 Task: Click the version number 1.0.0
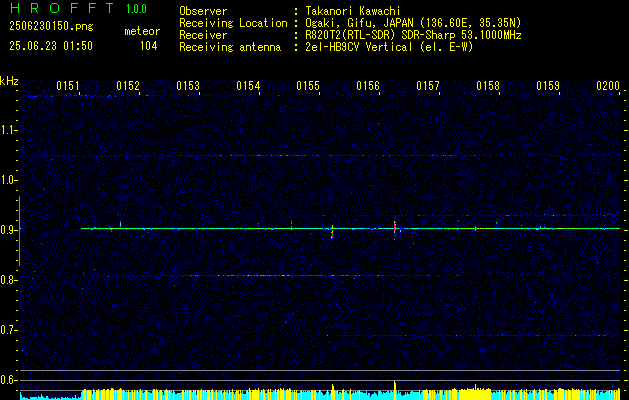(136, 9)
